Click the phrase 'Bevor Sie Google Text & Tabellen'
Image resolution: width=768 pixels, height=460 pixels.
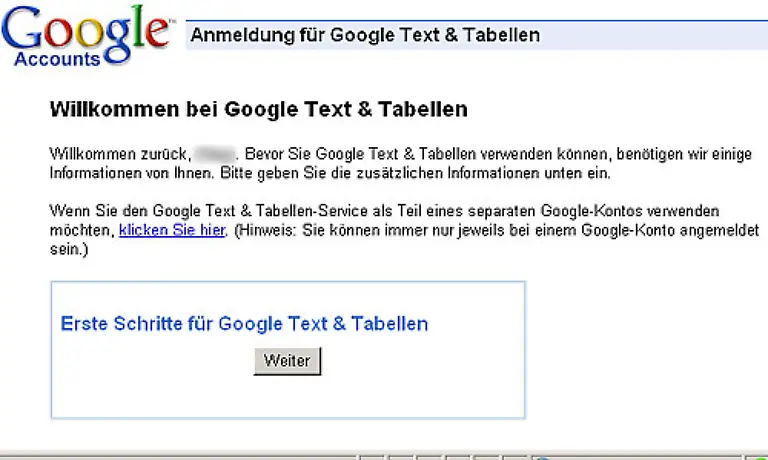[x=360, y=154]
